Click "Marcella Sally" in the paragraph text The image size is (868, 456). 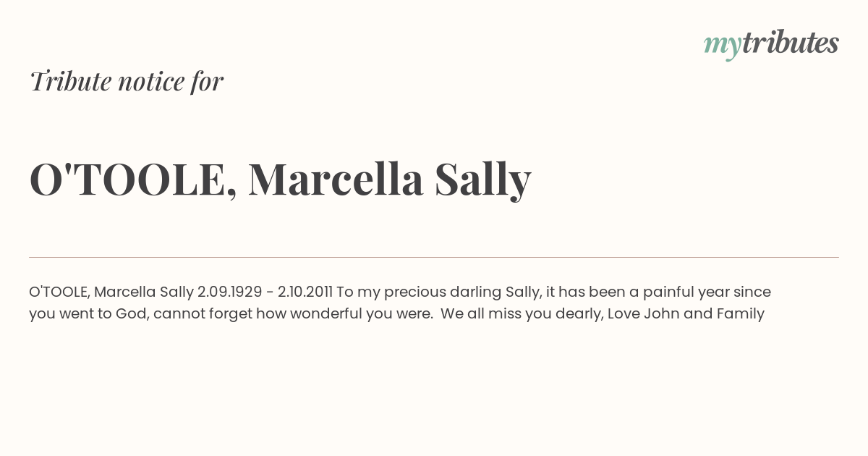coord(144,292)
